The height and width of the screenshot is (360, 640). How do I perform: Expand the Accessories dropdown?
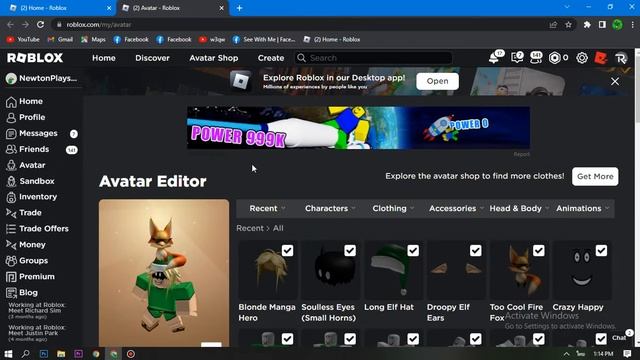click(x=456, y=209)
